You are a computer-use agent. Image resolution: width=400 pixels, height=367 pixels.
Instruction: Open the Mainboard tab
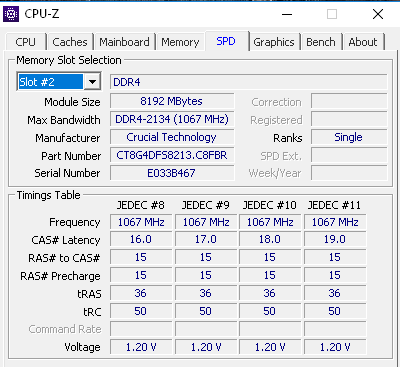point(124,42)
